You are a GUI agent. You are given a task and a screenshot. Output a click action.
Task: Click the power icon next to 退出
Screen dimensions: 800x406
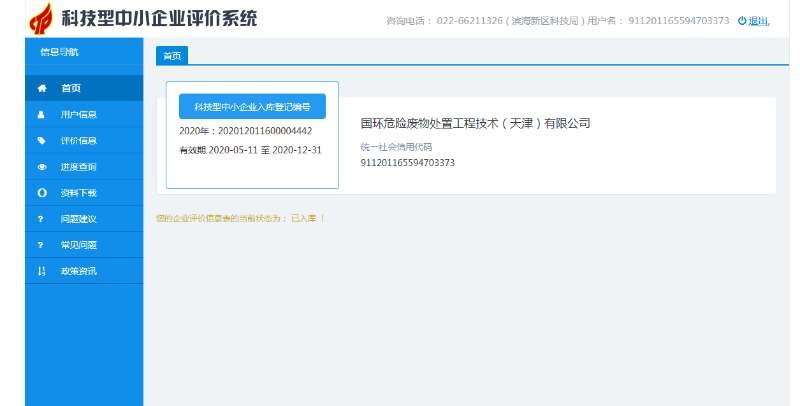point(742,21)
